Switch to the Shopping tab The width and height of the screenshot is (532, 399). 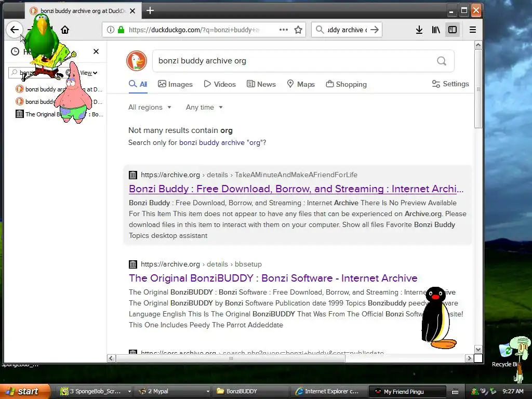pyautogui.click(x=347, y=84)
